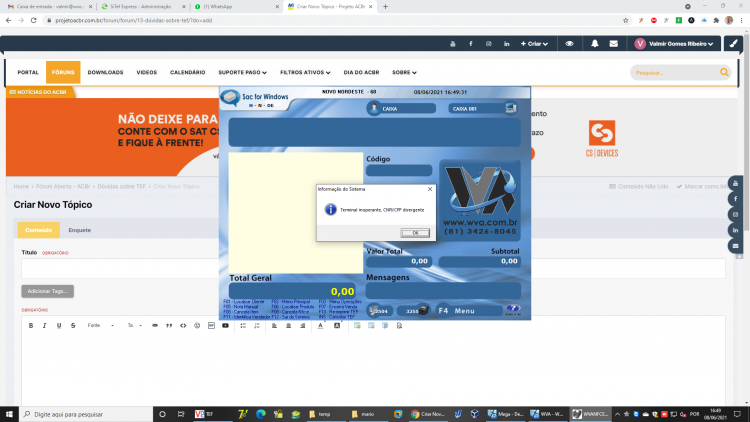The height and width of the screenshot is (422, 750).
Task: Click the NOTÍCIAS DO ACBR label
Action: [x=38, y=92]
